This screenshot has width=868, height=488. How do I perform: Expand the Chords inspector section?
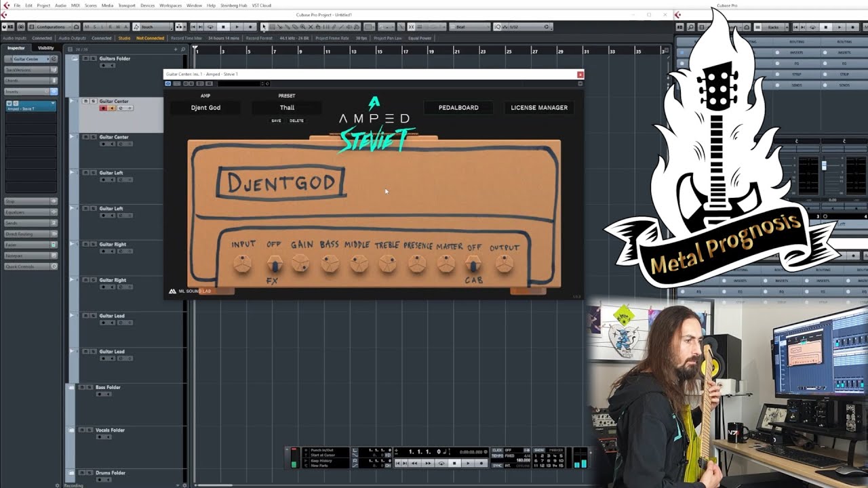click(31, 81)
